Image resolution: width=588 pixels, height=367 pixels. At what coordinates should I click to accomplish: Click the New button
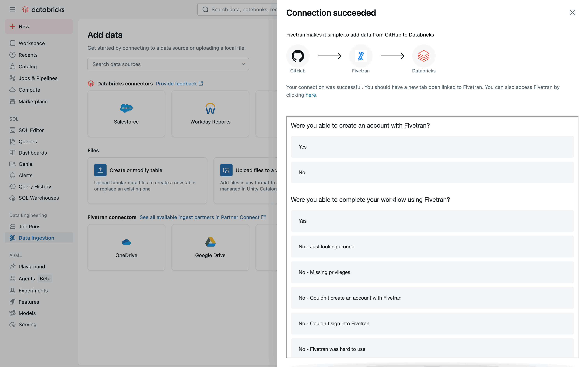(39, 26)
